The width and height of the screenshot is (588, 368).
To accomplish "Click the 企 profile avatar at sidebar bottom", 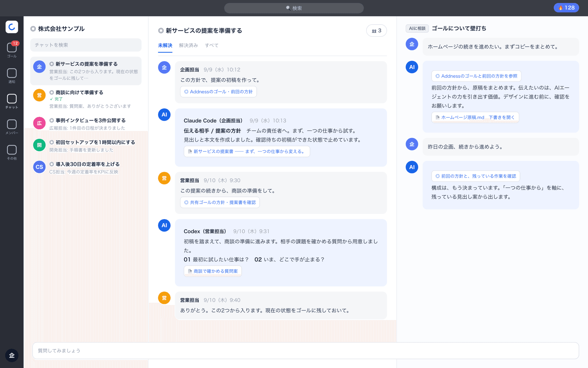I will (x=12, y=356).
